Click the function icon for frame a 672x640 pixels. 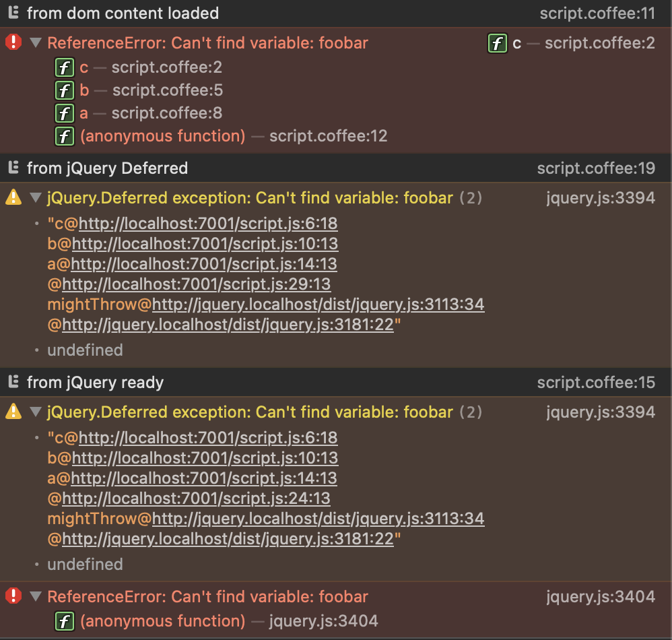click(x=64, y=113)
